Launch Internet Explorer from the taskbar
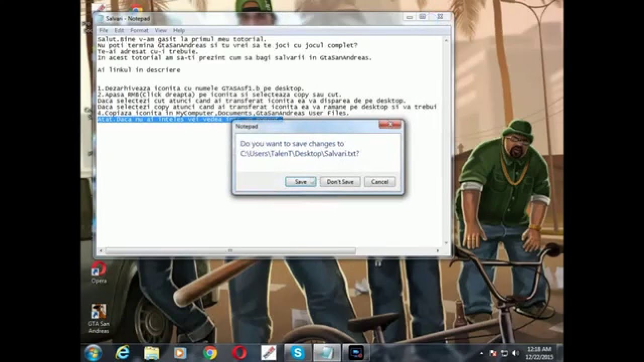 (122, 352)
